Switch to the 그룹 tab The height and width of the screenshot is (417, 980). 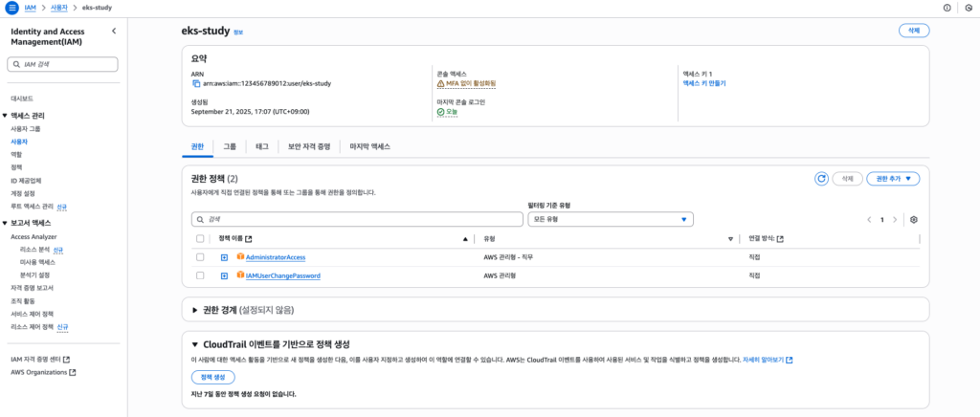point(230,146)
